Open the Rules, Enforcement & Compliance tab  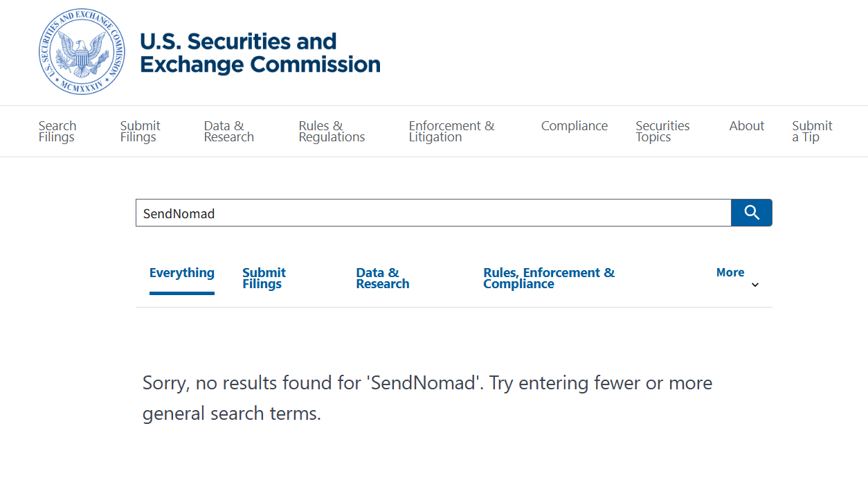[x=549, y=278]
